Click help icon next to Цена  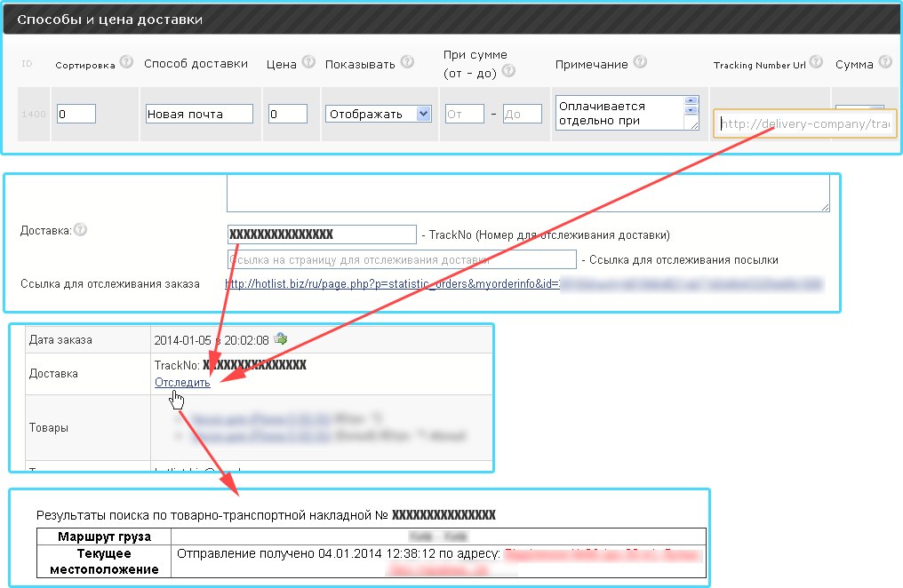click(x=308, y=62)
